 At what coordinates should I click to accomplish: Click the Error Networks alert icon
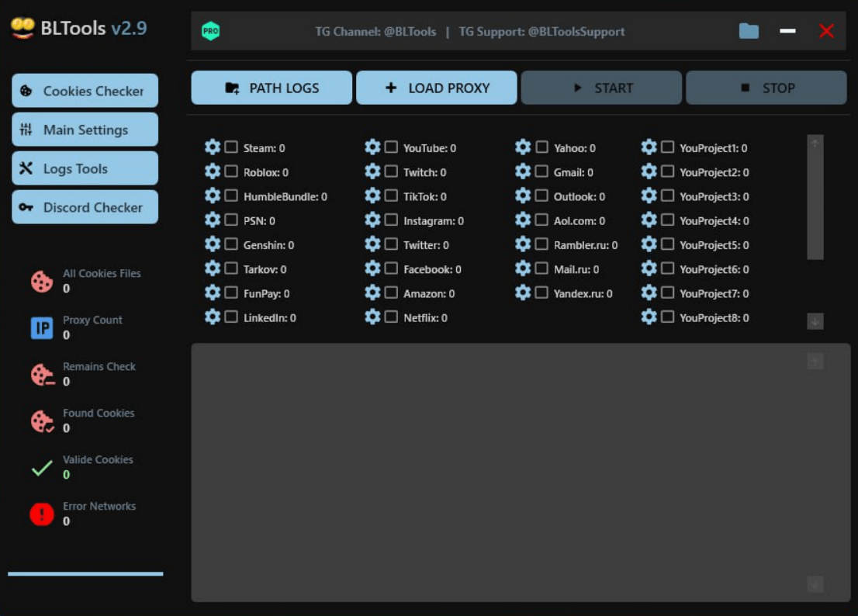pyautogui.click(x=42, y=514)
